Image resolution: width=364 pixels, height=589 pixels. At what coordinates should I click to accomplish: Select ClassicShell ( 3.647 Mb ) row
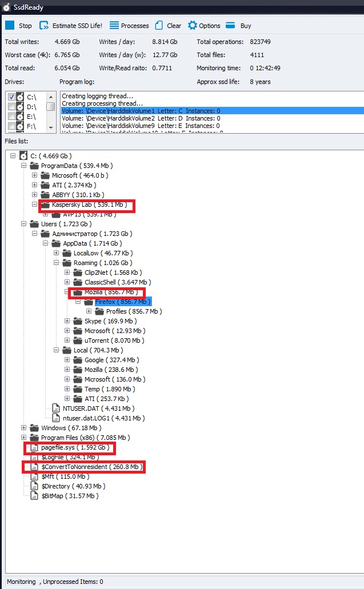tap(118, 282)
